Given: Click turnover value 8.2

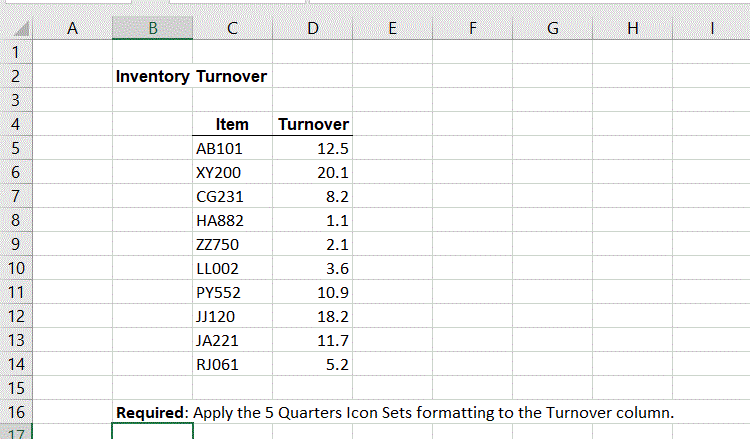Looking at the screenshot, I should (x=312, y=196).
